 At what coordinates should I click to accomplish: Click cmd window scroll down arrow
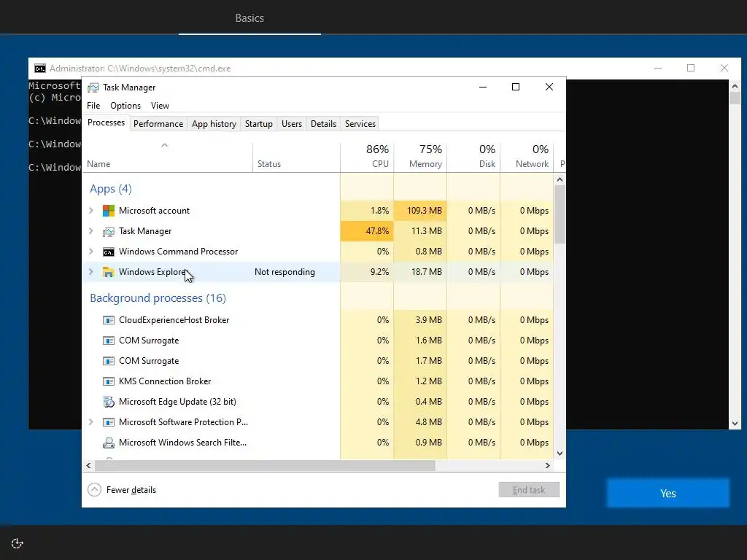(x=735, y=424)
